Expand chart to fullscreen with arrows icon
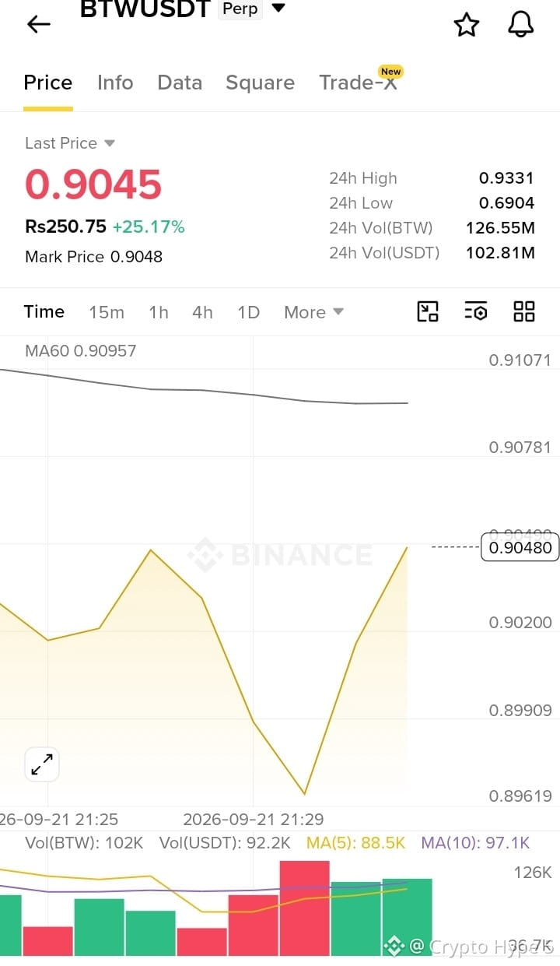The width and height of the screenshot is (560, 966). pos(42,764)
